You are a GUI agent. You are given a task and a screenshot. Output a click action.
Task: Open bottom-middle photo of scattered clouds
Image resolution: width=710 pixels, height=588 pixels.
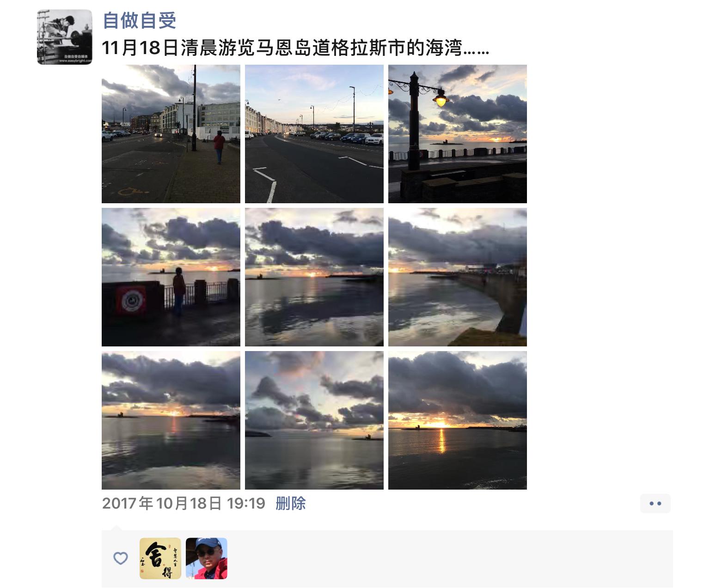click(x=314, y=420)
